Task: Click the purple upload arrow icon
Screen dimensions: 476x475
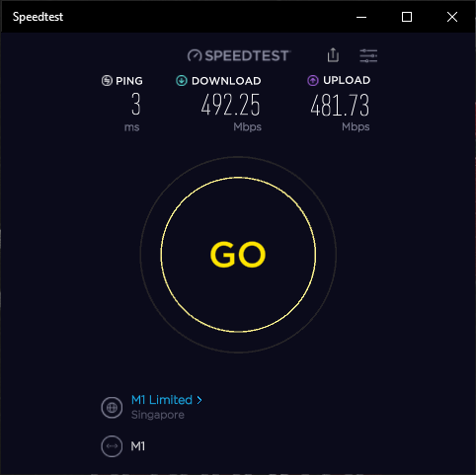Action: tap(313, 81)
